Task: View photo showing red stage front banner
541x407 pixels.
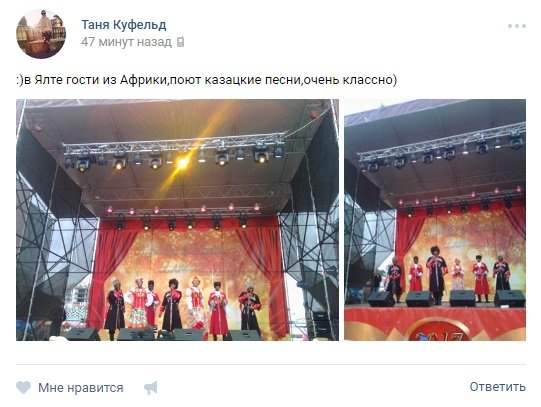Action: pos(435,220)
